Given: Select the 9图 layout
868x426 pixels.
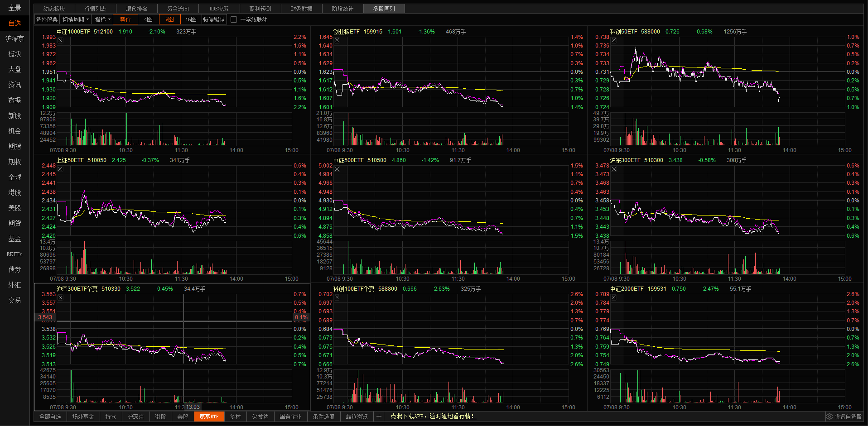Looking at the screenshot, I should [x=170, y=19].
